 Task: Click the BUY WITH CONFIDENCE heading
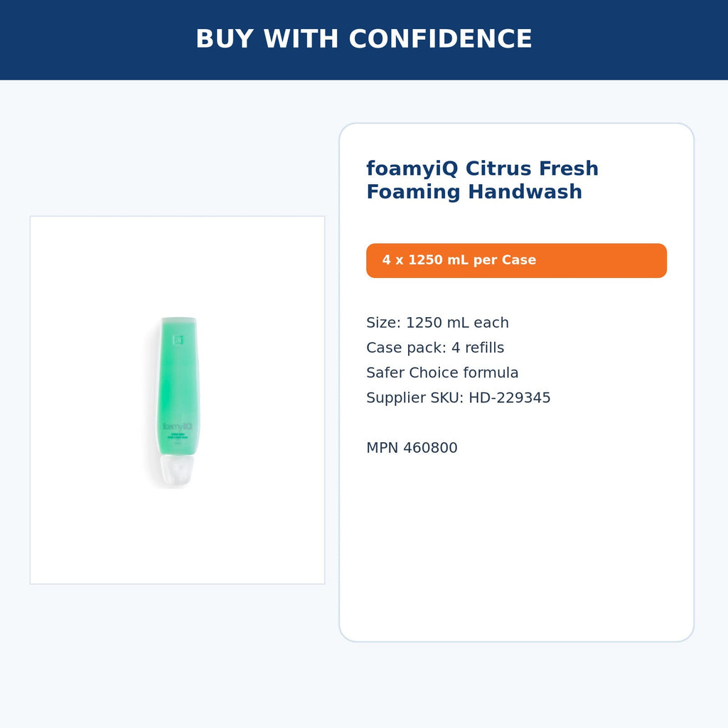click(x=364, y=39)
